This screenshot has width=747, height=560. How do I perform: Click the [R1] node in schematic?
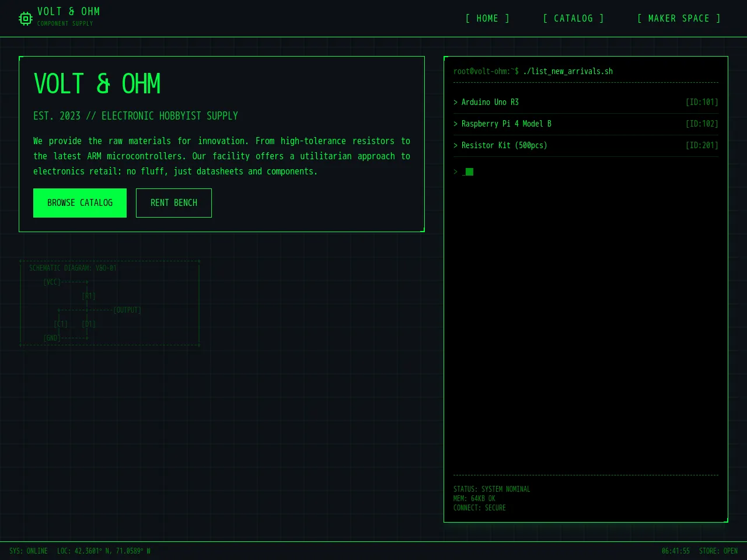[89, 296]
